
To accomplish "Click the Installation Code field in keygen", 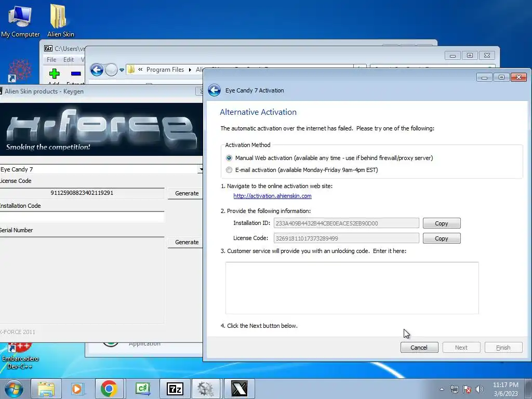I will 82,217.
